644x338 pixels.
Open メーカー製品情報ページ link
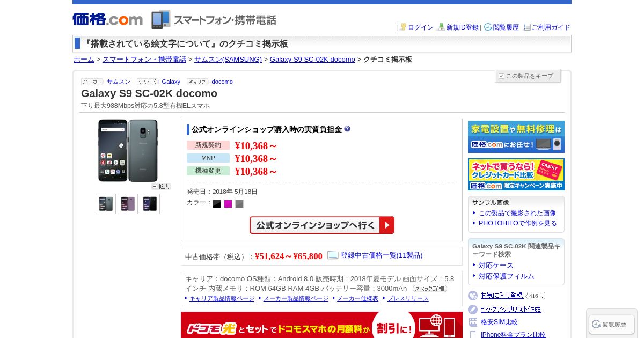pyautogui.click(x=296, y=299)
